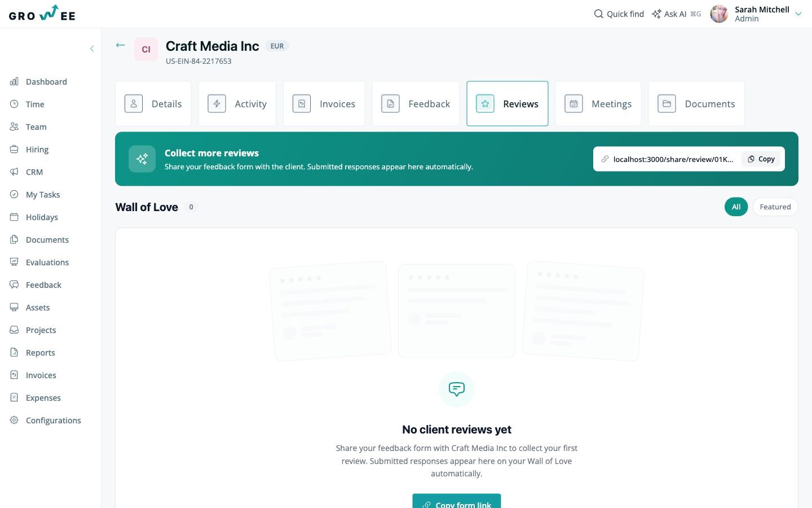Click the Holidays calendar icon

14,217
